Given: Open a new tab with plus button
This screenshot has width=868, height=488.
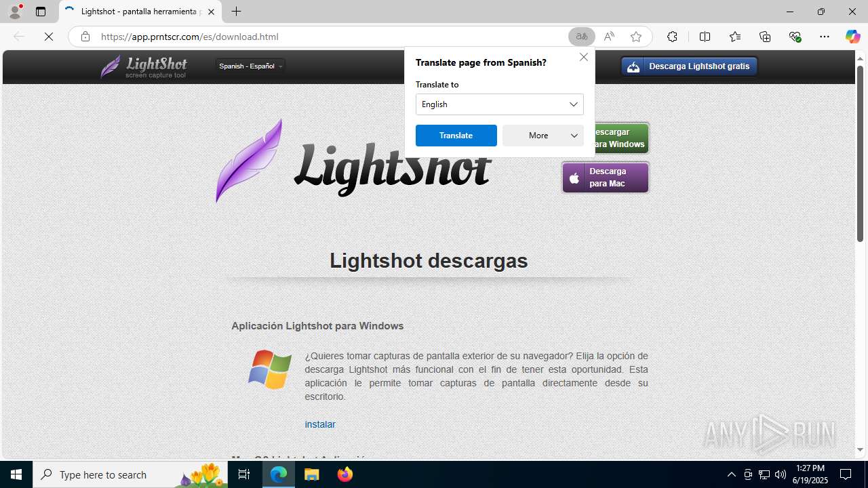Looking at the screenshot, I should click(x=236, y=12).
